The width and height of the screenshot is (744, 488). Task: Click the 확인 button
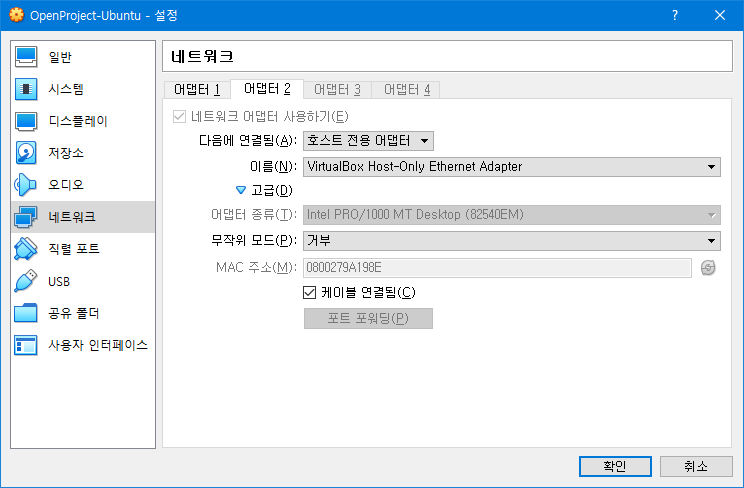[x=615, y=466]
